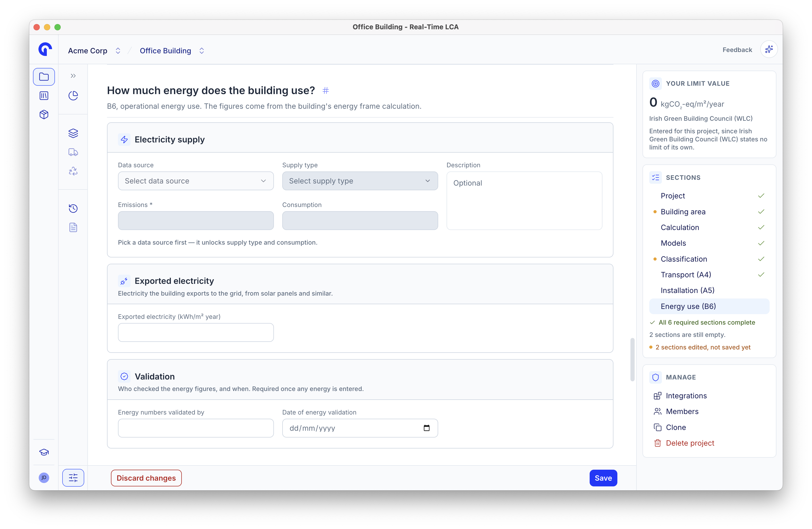This screenshot has height=529, width=812.
Task: Go to the Project section
Action: (x=709, y=196)
